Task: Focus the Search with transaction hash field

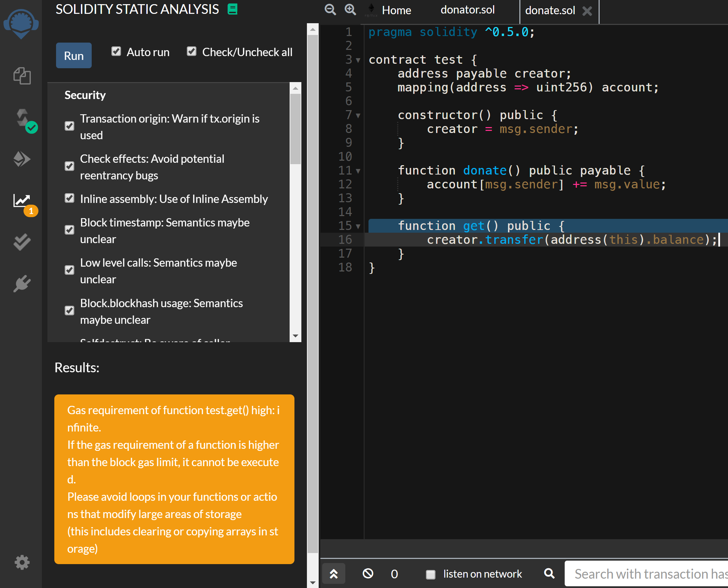Action: click(646, 574)
